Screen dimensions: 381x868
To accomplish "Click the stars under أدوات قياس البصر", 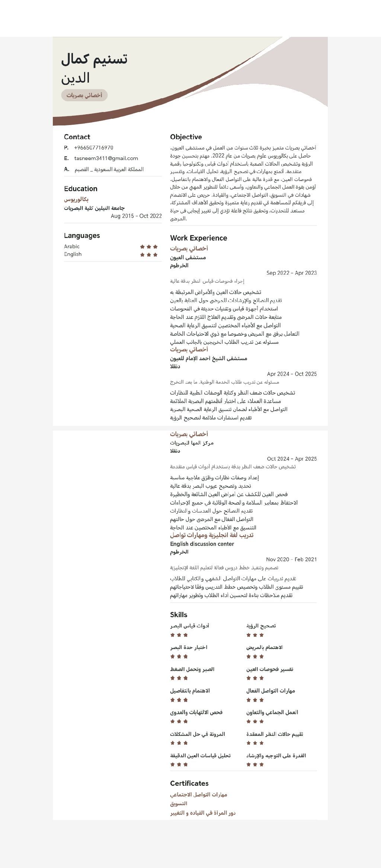I will point(179,635).
